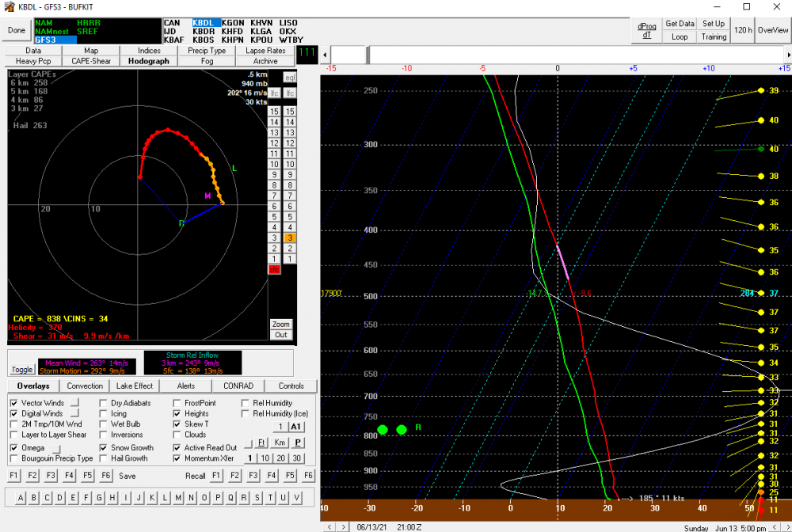Click the forecast hour slider handle

coord(367,55)
